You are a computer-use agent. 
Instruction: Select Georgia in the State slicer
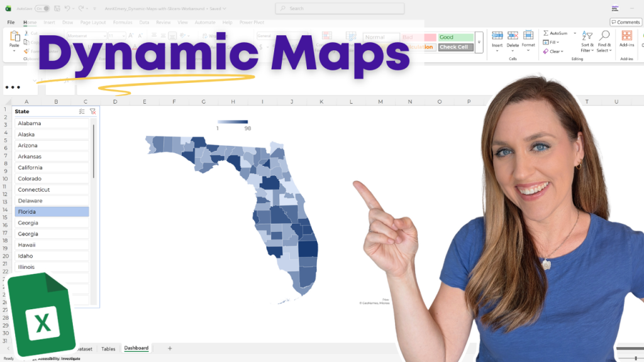pos(52,222)
